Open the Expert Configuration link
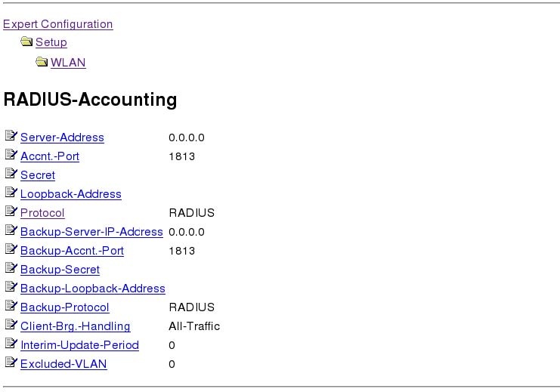Viewport: 560px width, 392px height. click(58, 24)
